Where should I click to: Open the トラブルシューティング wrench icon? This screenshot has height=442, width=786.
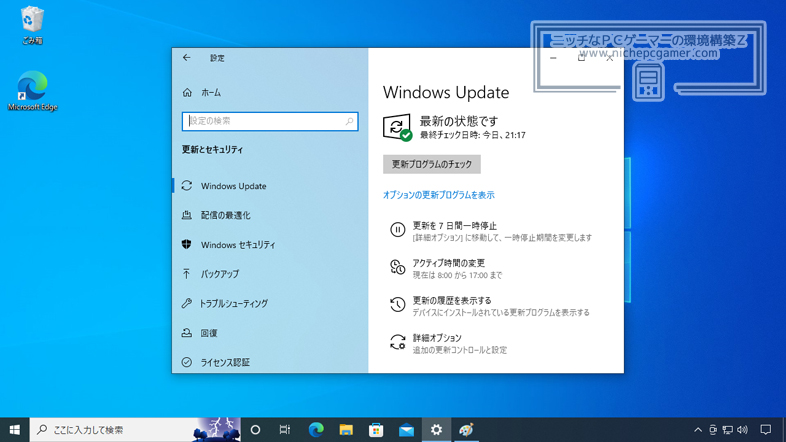(x=186, y=303)
